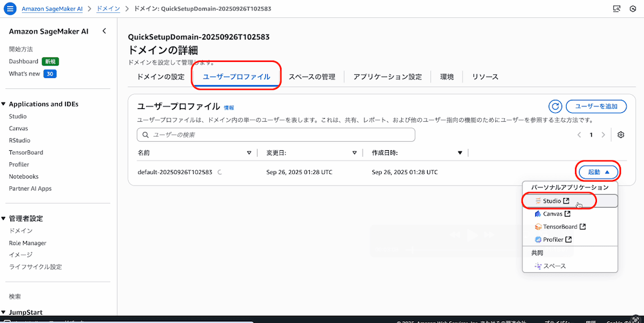Open Profiler in the sidebar
Viewport: 644px width, 323px height.
19,164
